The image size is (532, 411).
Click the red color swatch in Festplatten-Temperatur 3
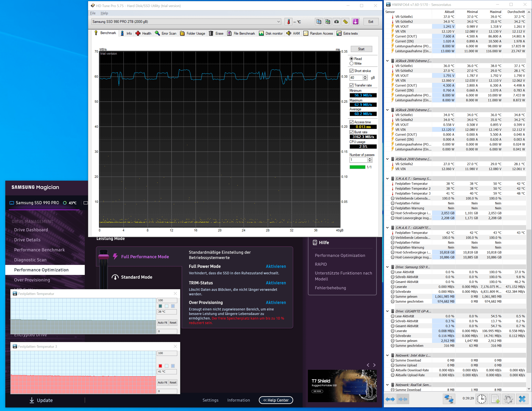coord(160,366)
